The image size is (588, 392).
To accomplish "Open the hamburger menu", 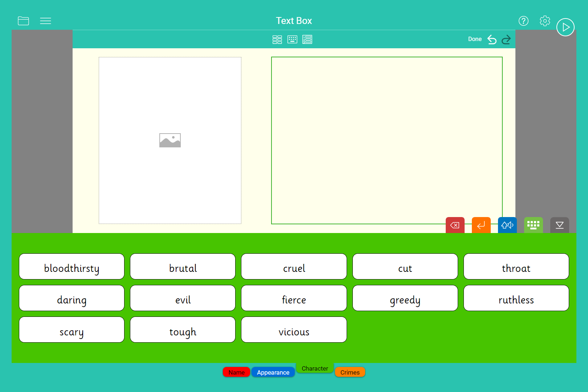I will (x=45, y=21).
